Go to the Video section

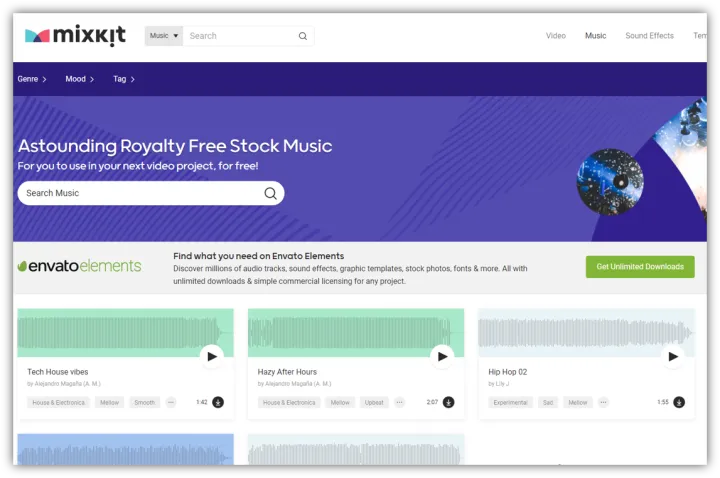(x=556, y=35)
